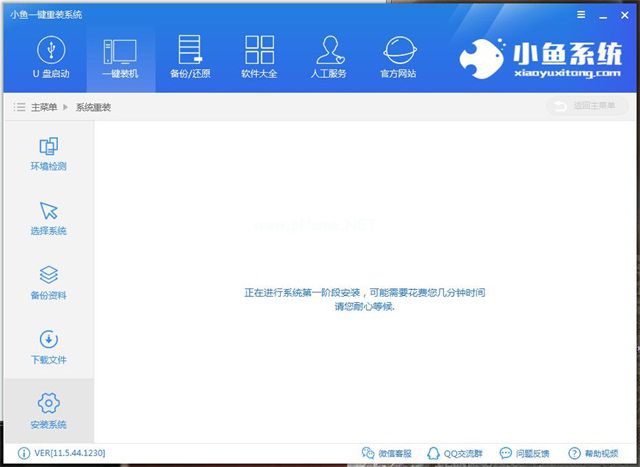Select 选择系统 step in sidebar
The image size is (640, 467).
tap(49, 218)
